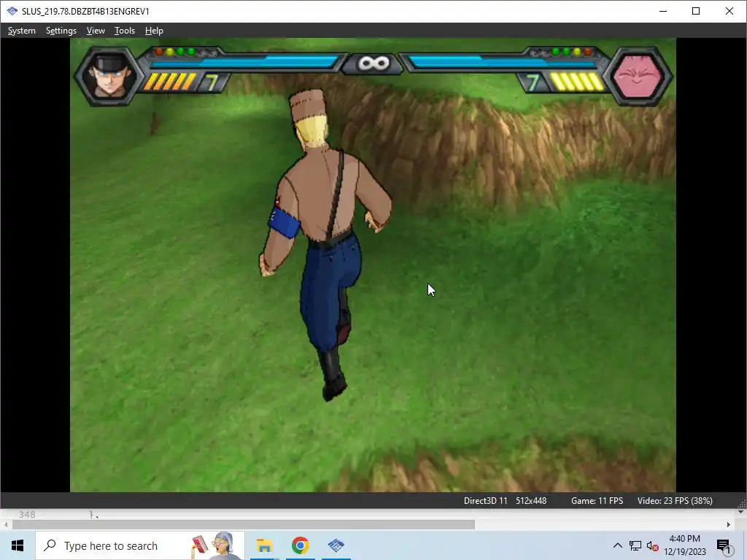Click player one's blue health bar

click(245, 63)
